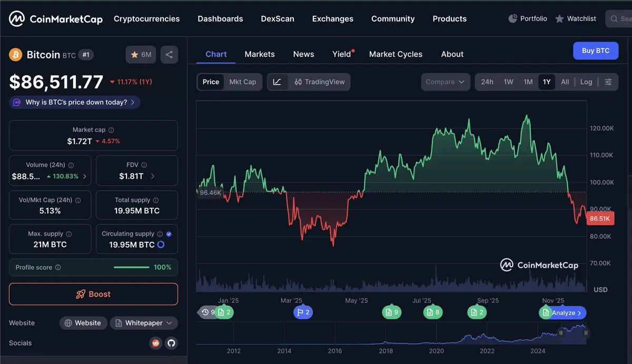Open Products nav menu
Viewport: 632px width, 364px height.
[450, 19]
